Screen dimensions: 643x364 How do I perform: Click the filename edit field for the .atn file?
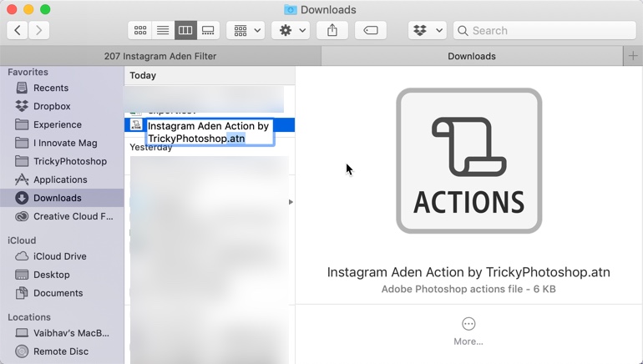pos(210,132)
